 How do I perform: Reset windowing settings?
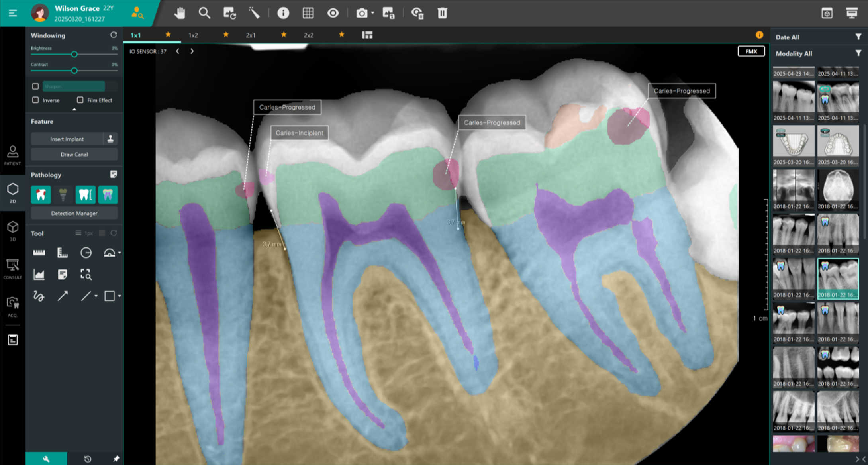point(114,35)
